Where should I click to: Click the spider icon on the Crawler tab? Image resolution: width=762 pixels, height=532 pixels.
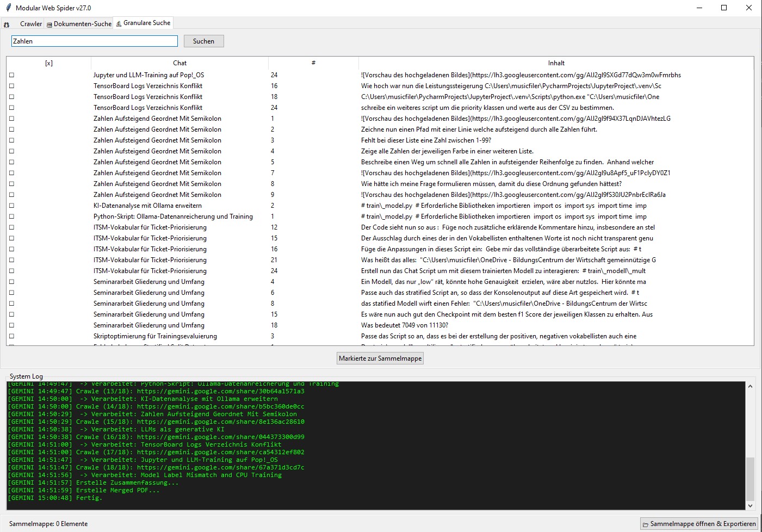pyautogui.click(x=7, y=24)
